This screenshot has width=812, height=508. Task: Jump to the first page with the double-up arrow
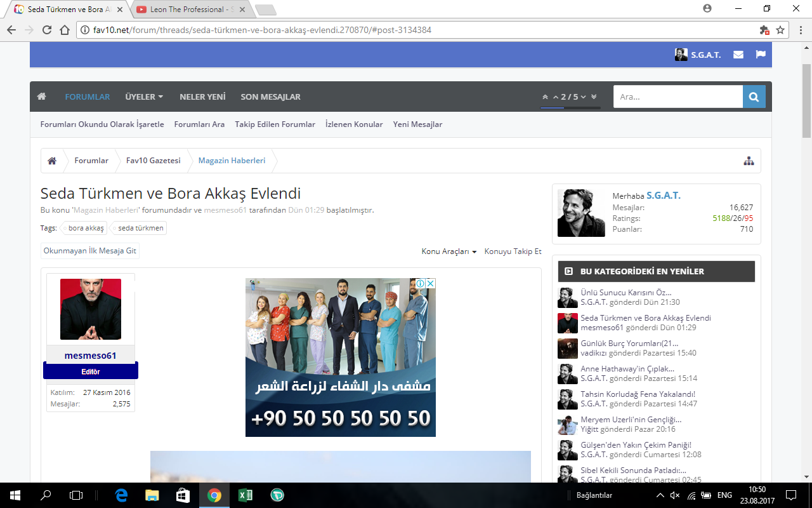click(545, 97)
